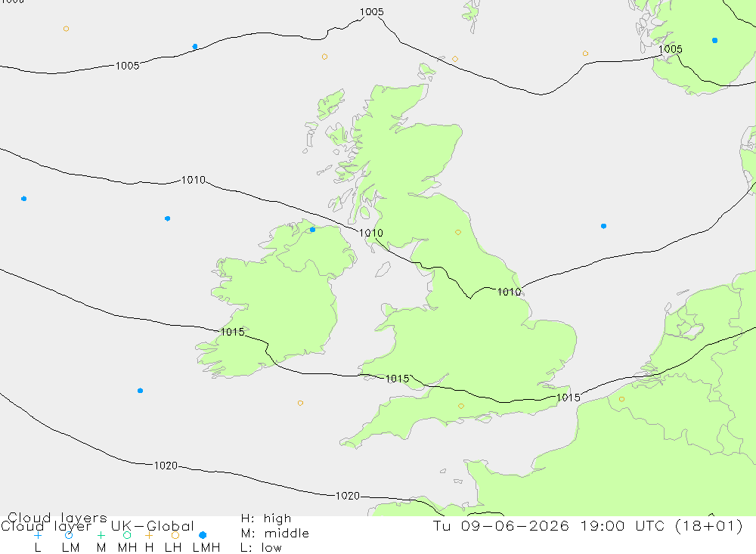756x554 pixels.
Task: Click the 1010 label off southwest Scotland
Action: coord(370,233)
